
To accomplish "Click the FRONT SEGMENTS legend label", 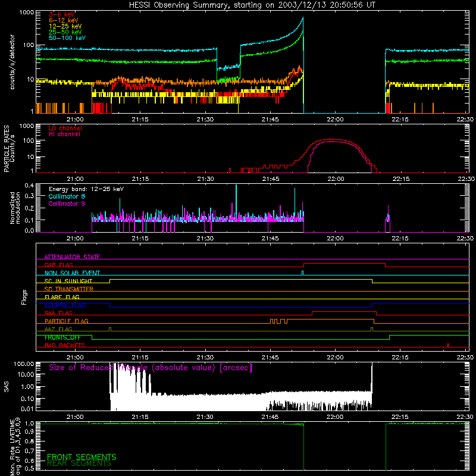I will [82, 457].
